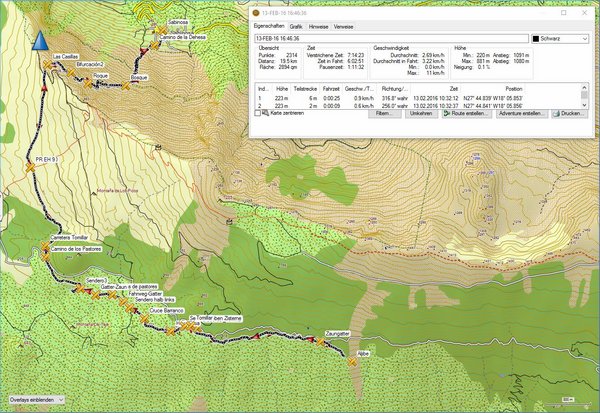Click the black track color swatch

536,37
